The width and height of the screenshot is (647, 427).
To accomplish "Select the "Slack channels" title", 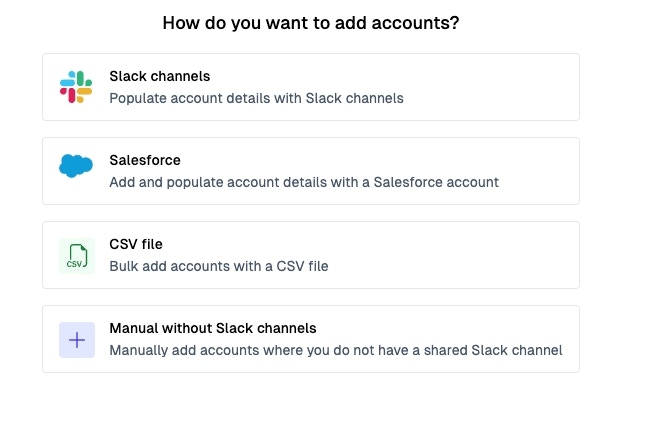I will [x=159, y=76].
